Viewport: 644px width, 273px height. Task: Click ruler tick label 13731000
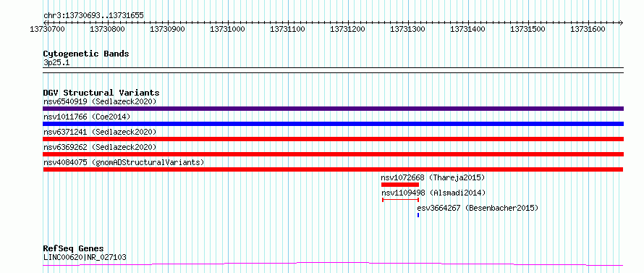(x=227, y=30)
